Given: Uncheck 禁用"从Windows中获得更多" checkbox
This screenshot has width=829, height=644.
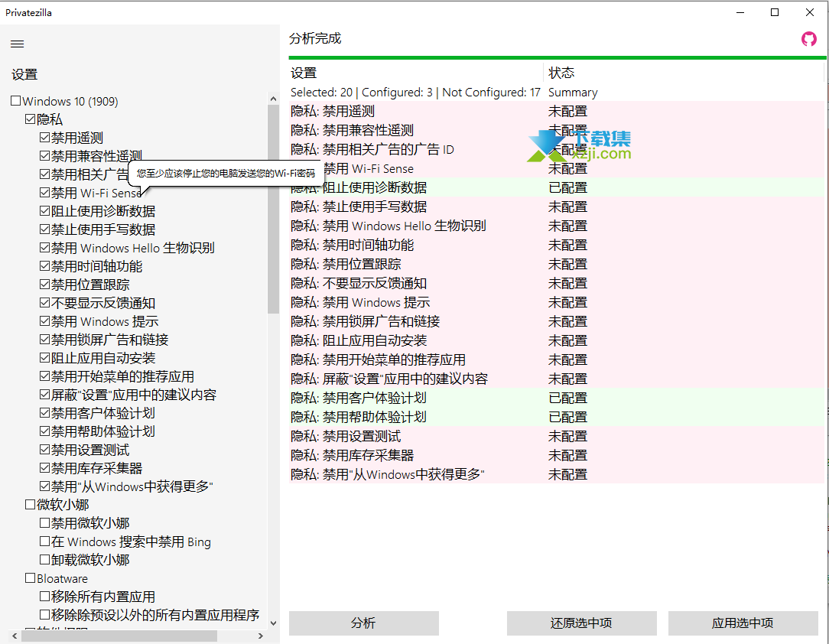Looking at the screenshot, I should pyautogui.click(x=45, y=486).
